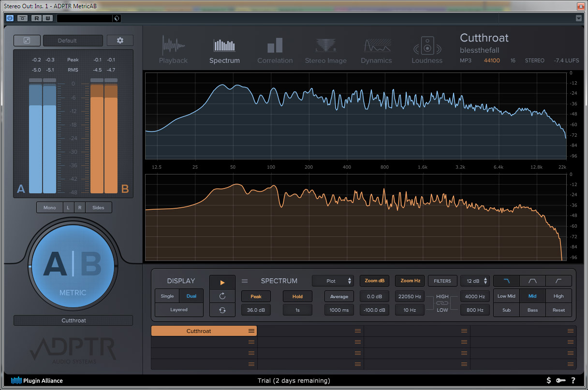Open help question mark icon
This screenshot has height=390, width=588.
(x=573, y=381)
